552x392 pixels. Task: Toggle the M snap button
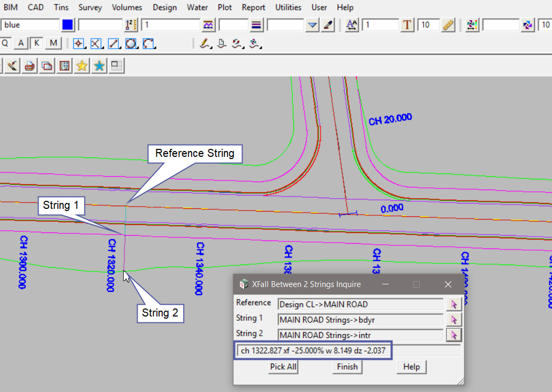(53, 43)
